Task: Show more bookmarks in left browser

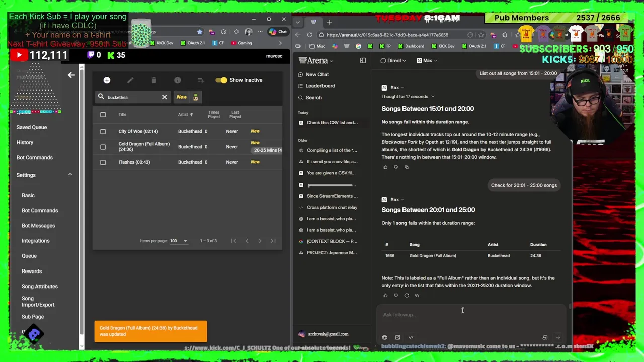Action: point(280,43)
